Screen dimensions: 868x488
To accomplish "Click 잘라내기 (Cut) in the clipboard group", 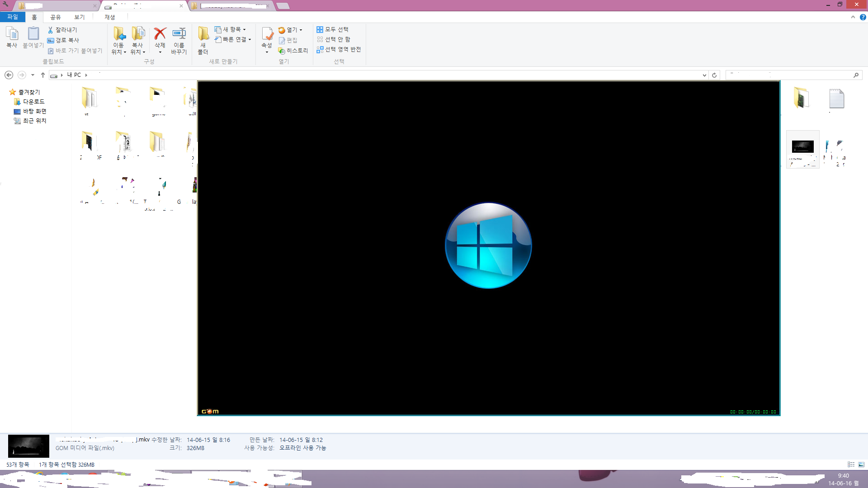I will pyautogui.click(x=62, y=30).
